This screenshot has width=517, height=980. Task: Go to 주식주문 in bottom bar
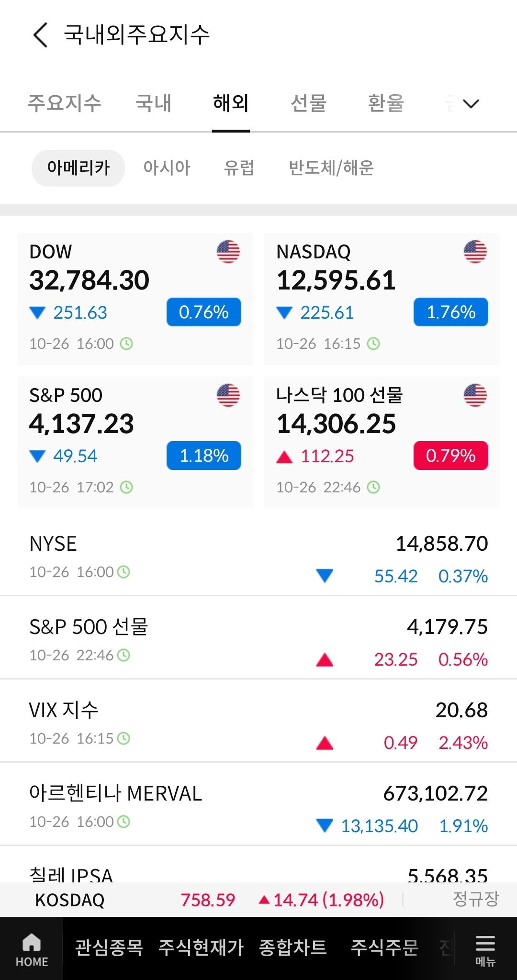385,948
